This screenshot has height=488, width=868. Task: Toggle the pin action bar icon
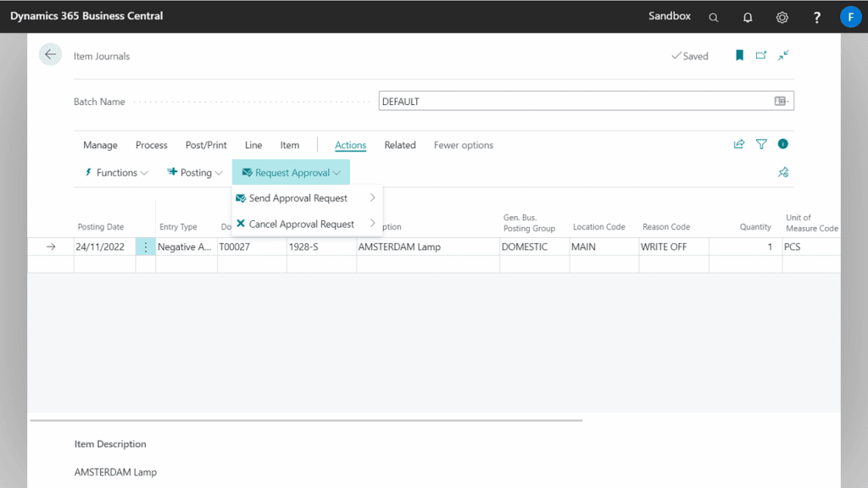(783, 173)
